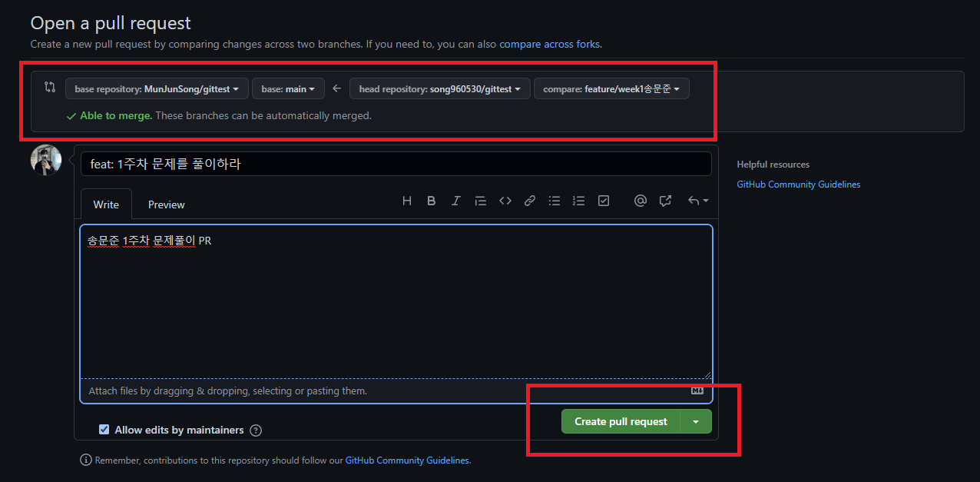The image size is (980, 482).
Task: Insert a quote block icon
Action: pos(481,201)
